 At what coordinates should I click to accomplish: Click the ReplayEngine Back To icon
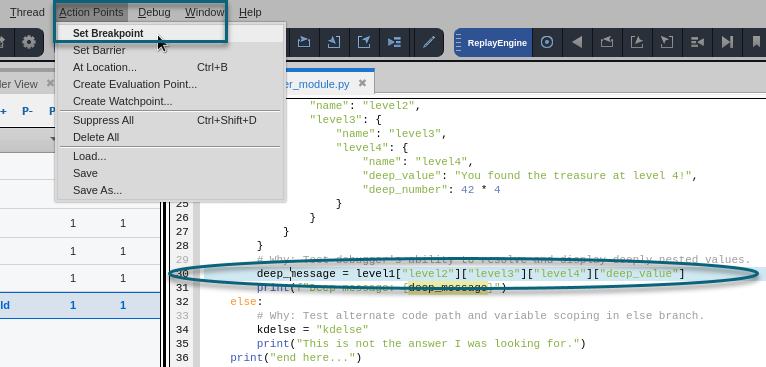(697, 43)
